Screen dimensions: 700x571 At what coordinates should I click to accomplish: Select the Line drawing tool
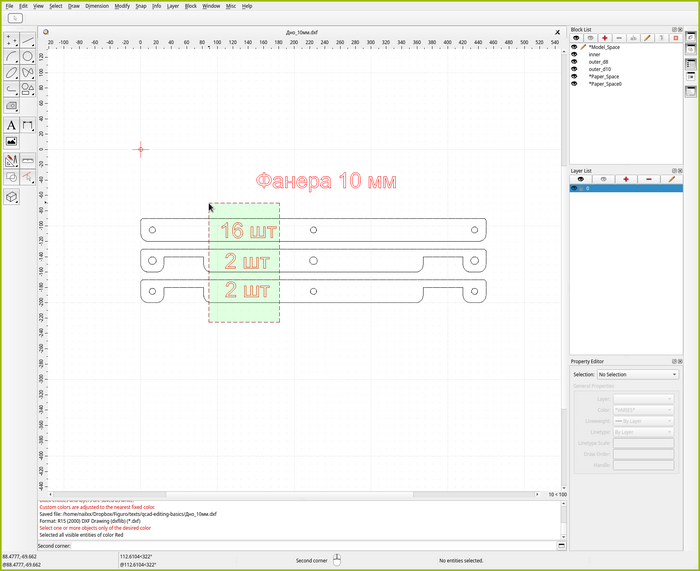[x=27, y=41]
